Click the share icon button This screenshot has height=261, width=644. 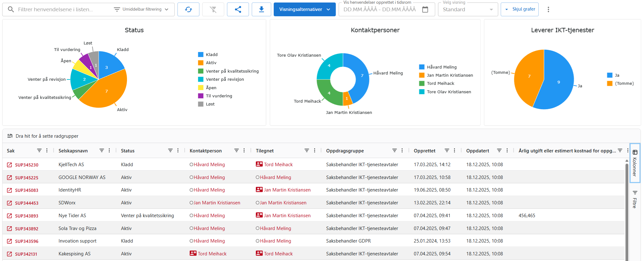pyautogui.click(x=238, y=9)
